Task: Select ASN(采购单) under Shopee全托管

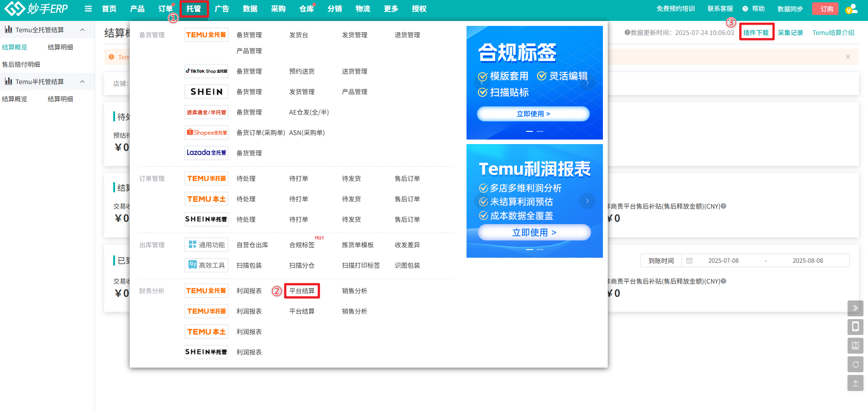Action: pyautogui.click(x=307, y=133)
